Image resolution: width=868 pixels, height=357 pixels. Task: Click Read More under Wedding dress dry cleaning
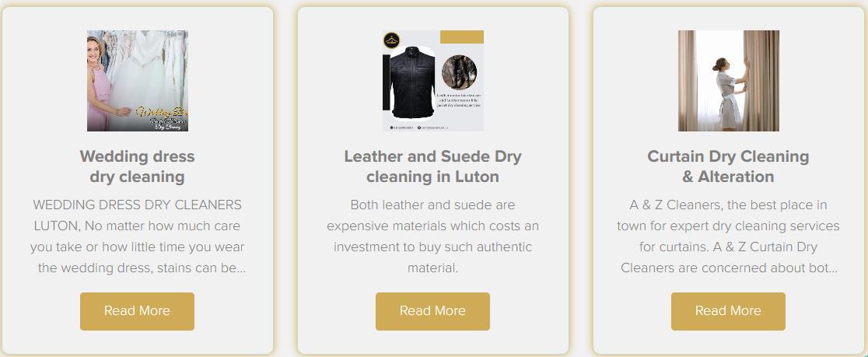point(138,311)
